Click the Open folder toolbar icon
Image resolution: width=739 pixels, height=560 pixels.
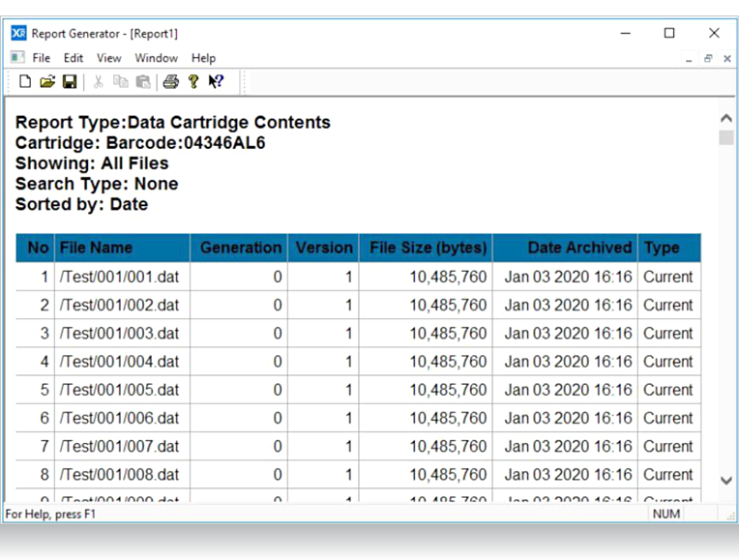click(47, 81)
